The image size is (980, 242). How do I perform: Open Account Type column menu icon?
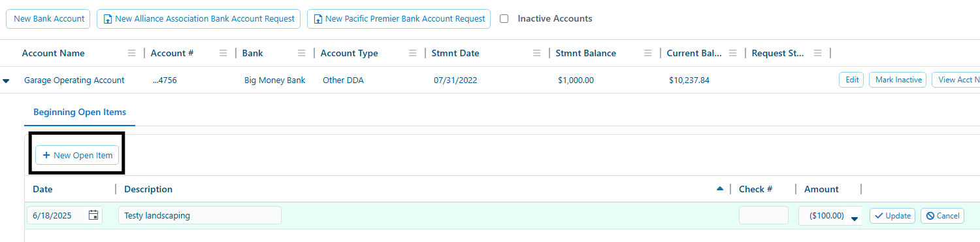click(x=412, y=53)
